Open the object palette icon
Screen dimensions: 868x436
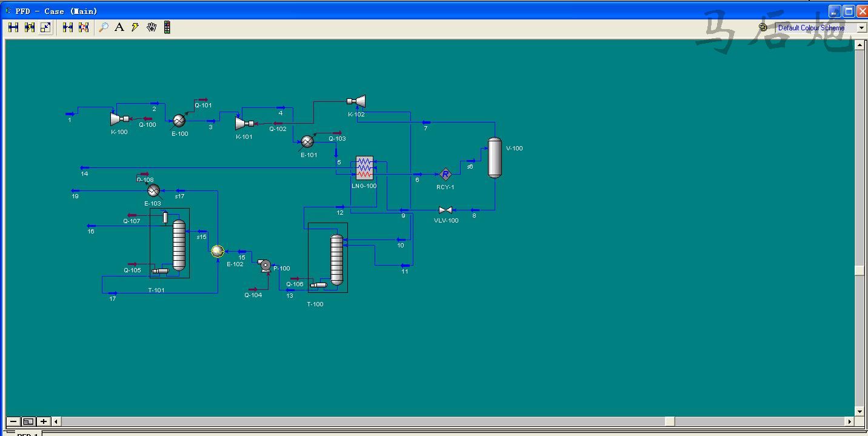[167, 27]
